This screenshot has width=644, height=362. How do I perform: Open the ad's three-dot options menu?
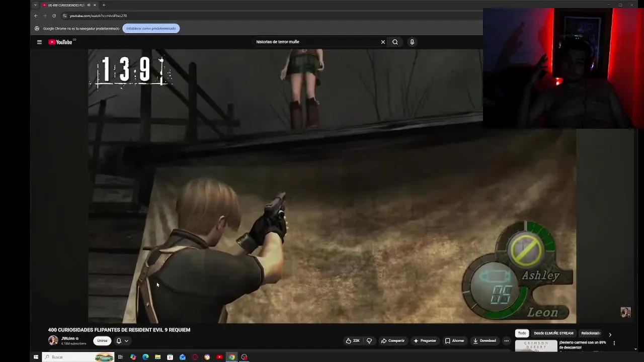click(614, 343)
